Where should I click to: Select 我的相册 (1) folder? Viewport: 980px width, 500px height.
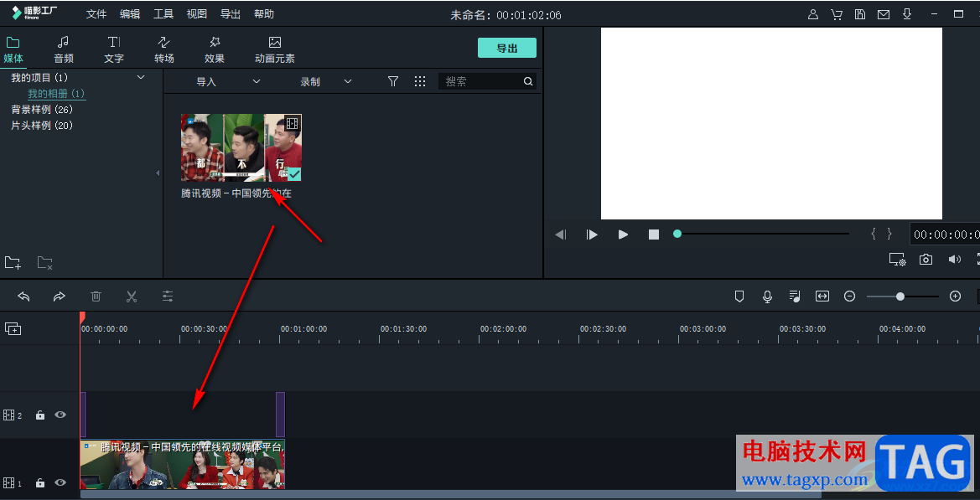click(56, 94)
